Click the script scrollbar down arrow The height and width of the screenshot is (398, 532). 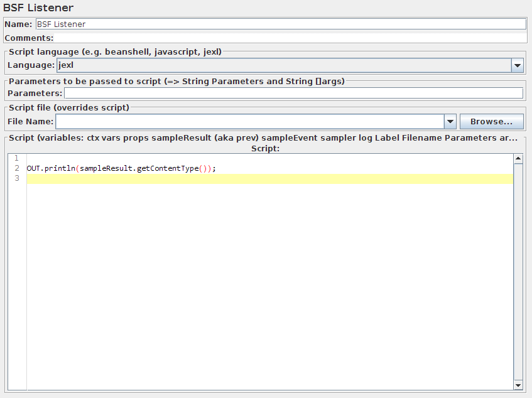518,384
